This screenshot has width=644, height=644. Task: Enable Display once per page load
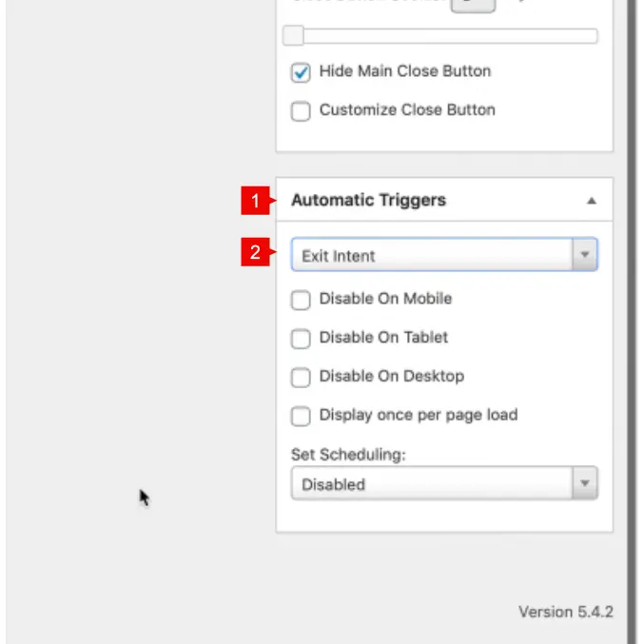[x=301, y=416]
